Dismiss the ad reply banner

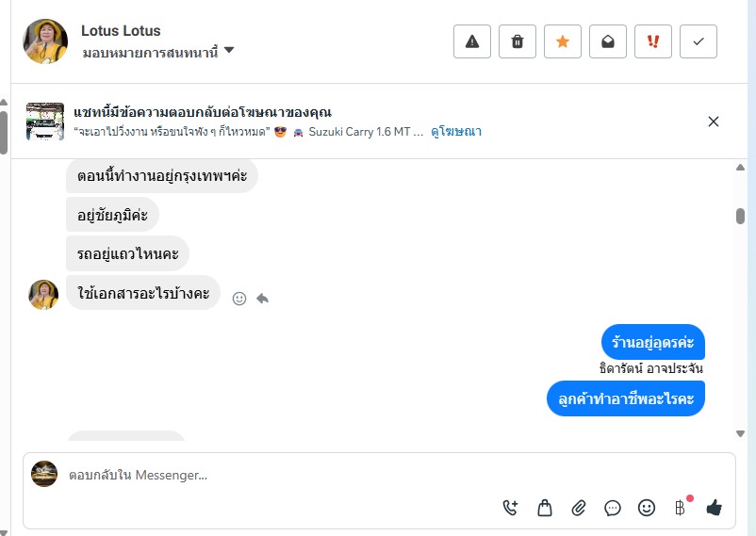pos(714,122)
